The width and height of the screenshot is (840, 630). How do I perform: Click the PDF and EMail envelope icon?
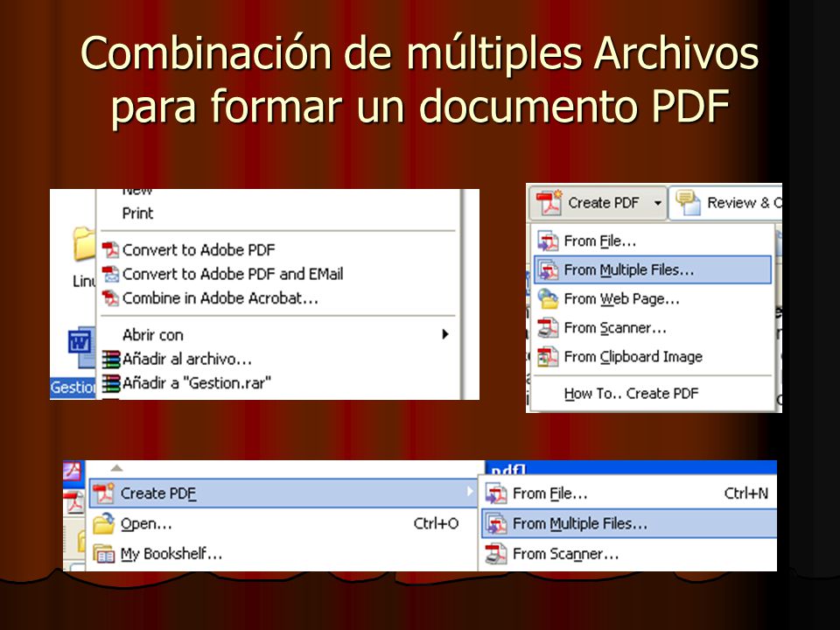coord(110,274)
